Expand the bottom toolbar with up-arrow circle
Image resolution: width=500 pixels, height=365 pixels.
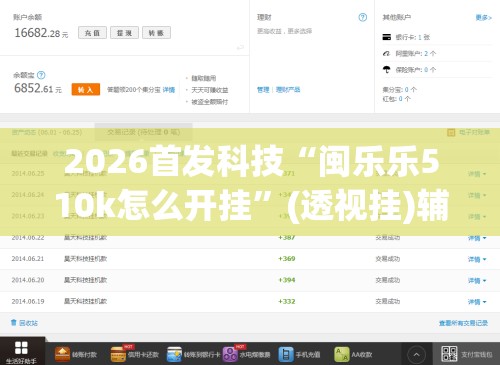[416, 354]
